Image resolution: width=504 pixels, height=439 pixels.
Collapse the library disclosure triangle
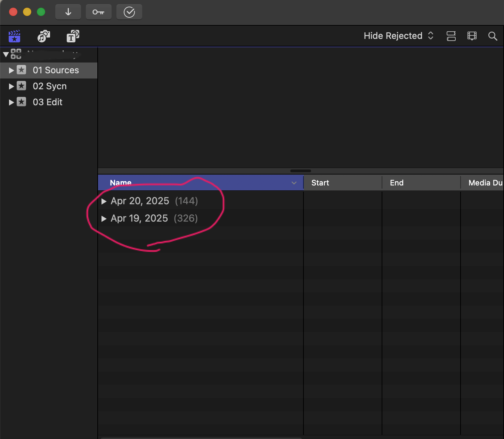[x=6, y=55]
